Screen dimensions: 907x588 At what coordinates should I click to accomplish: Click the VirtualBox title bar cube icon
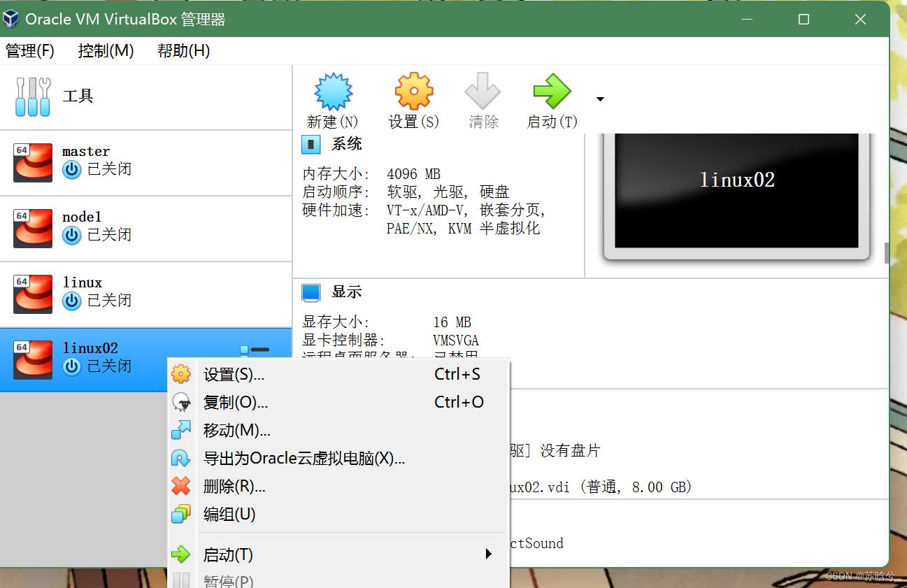coord(11,19)
